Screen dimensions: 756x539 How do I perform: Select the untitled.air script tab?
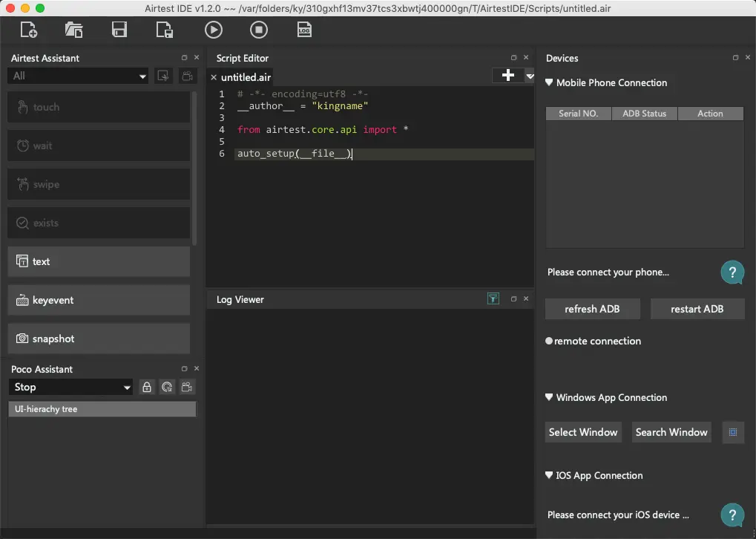(x=246, y=77)
